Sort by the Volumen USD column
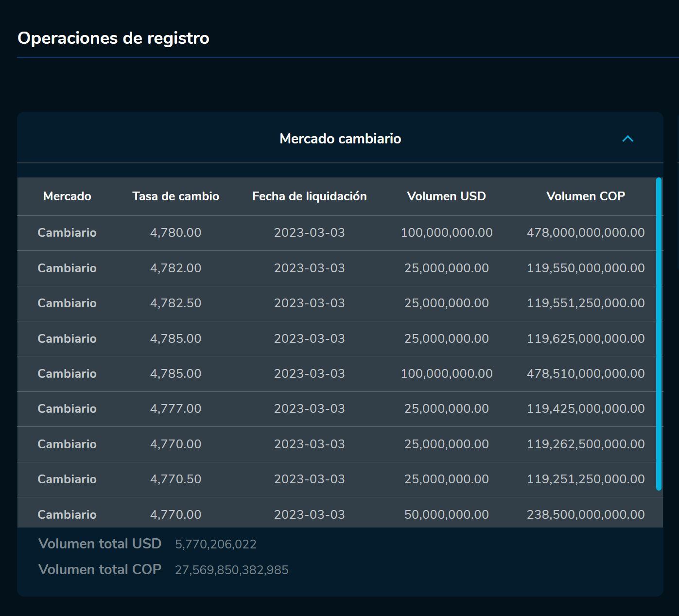This screenshot has width=679, height=616. tap(446, 196)
